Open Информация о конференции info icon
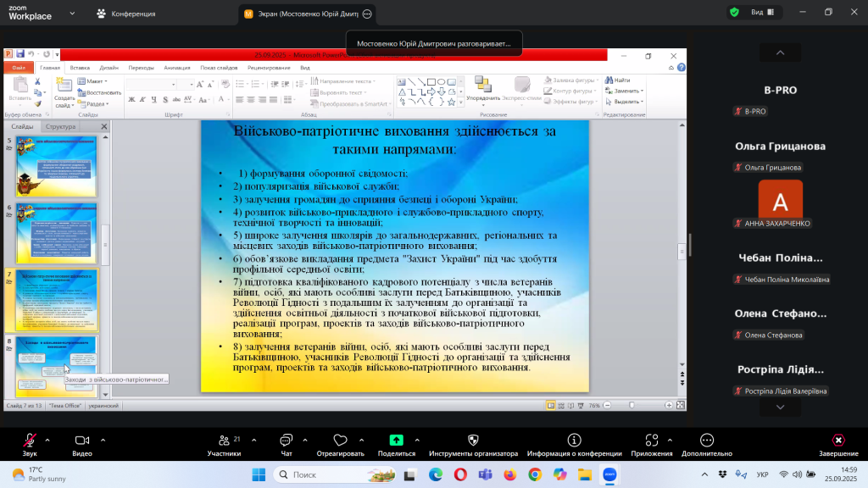Screen dimensions: 868x488 pos(574,441)
